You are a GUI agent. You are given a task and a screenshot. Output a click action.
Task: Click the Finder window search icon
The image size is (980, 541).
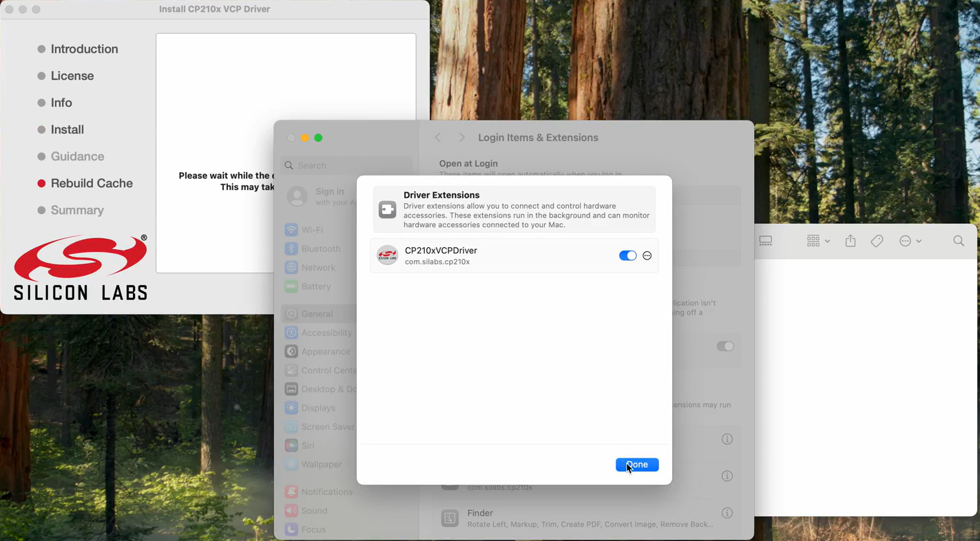coord(959,241)
